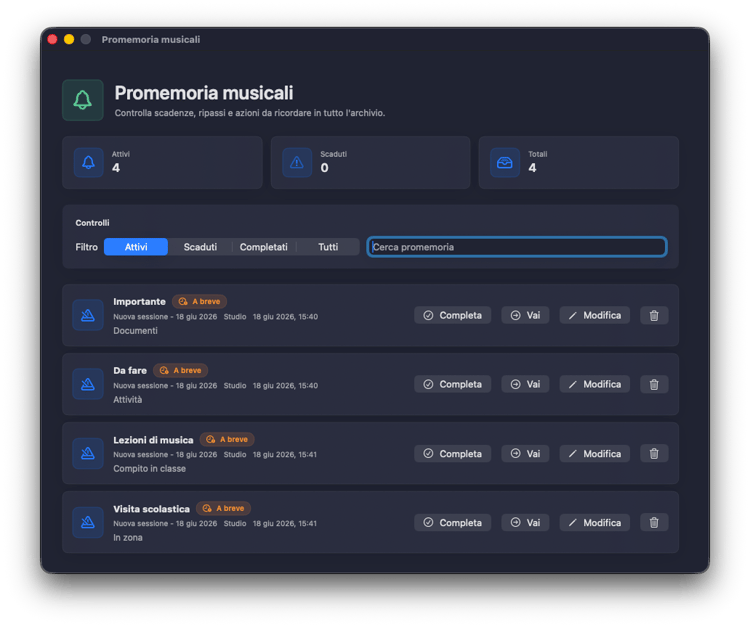Image resolution: width=750 pixels, height=627 pixels.
Task: Click the Controlli section label
Action: [92, 222]
